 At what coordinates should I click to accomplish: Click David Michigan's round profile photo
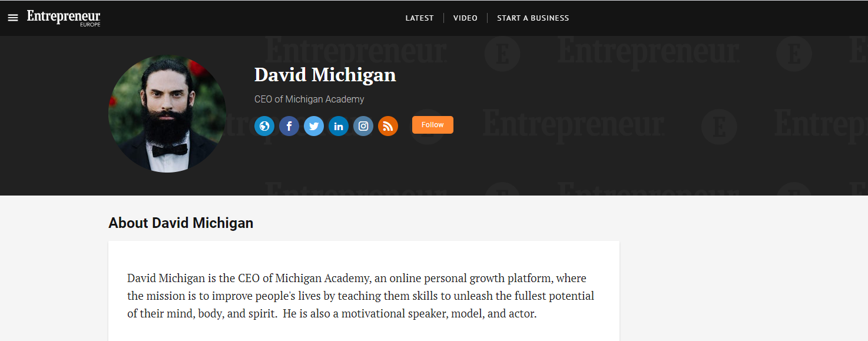tap(167, 114)
